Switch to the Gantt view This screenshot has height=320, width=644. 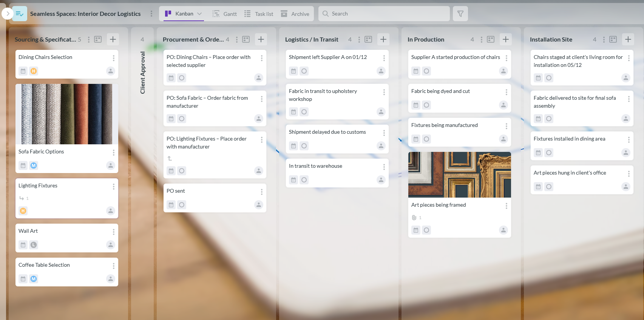pyautogui.click(x=225, y=14)
